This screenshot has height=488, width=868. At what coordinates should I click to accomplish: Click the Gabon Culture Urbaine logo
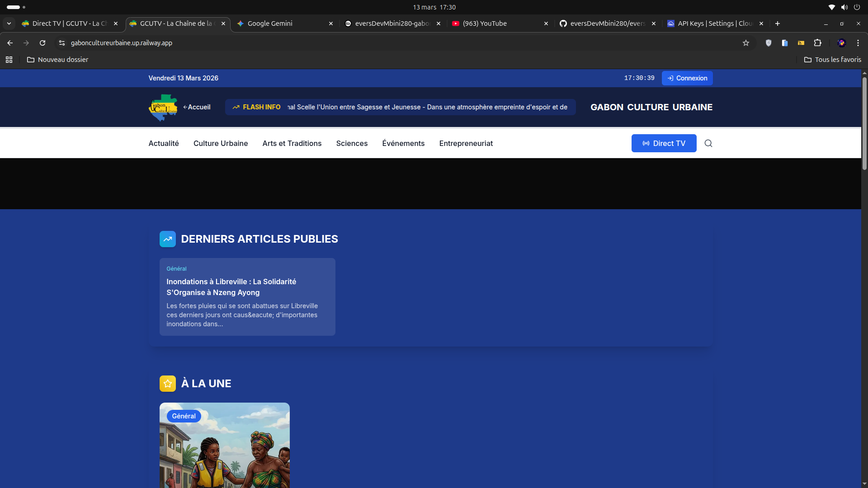pyautogui.click(x=163, y=108)
